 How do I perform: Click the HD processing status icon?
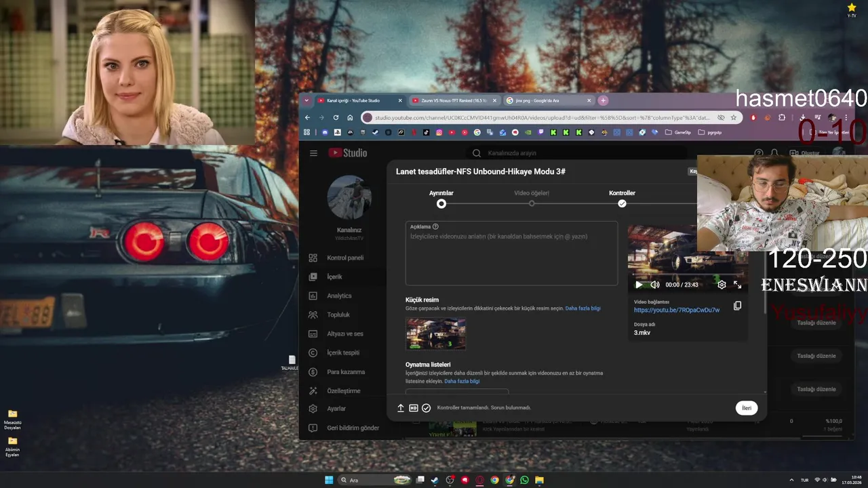tap(414, 408)
